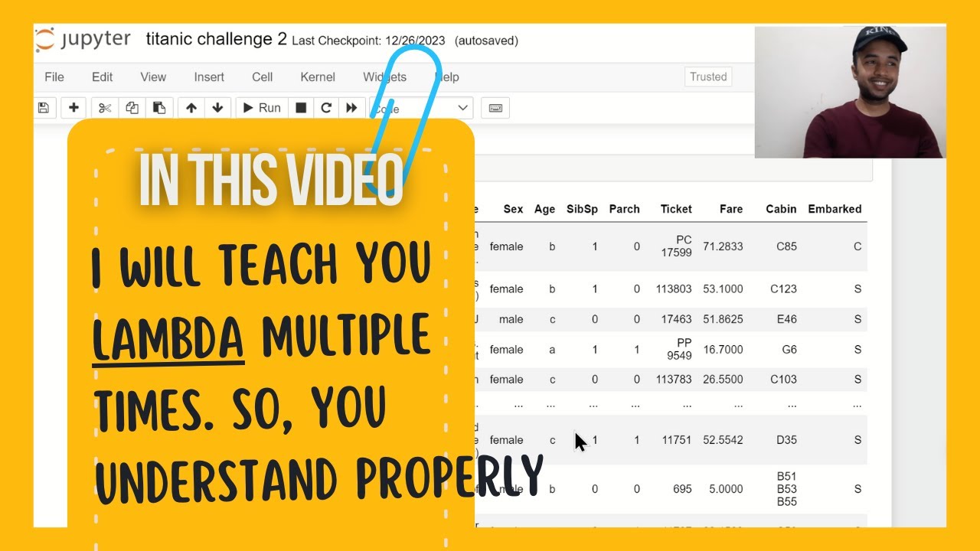Click the Embarked column header

pos(835,209)
